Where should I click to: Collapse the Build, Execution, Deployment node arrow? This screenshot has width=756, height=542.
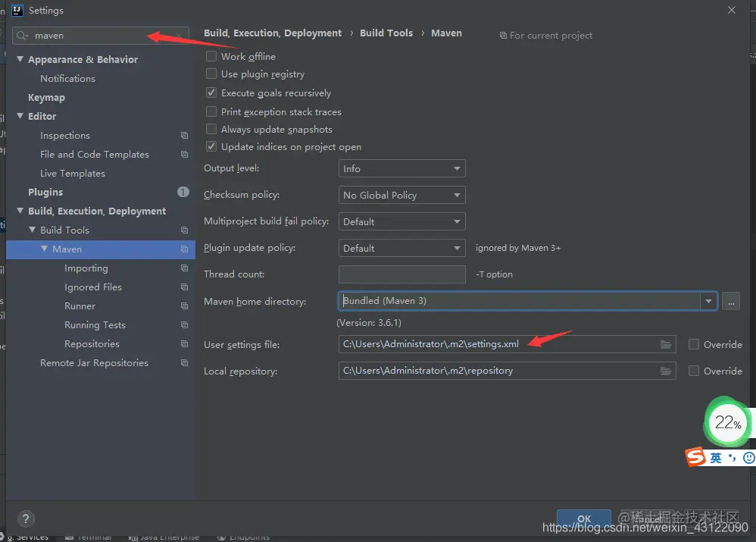pyautogui.click(x=20, y=211)
